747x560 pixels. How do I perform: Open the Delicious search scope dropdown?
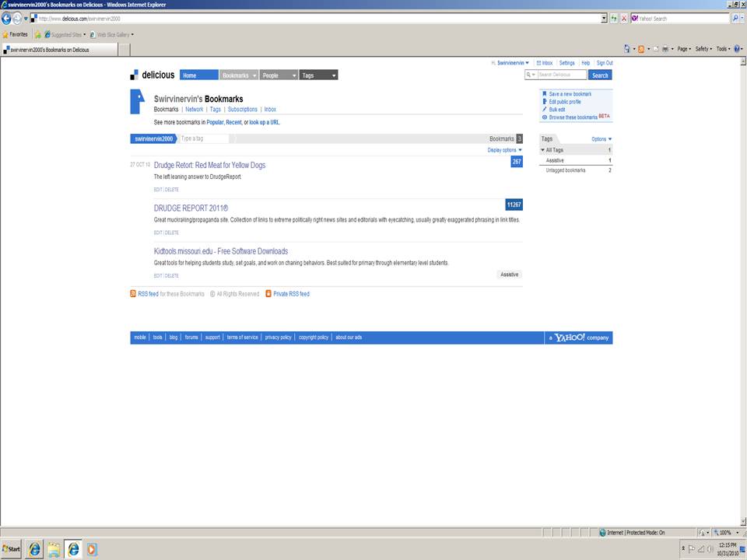[531, 75]
